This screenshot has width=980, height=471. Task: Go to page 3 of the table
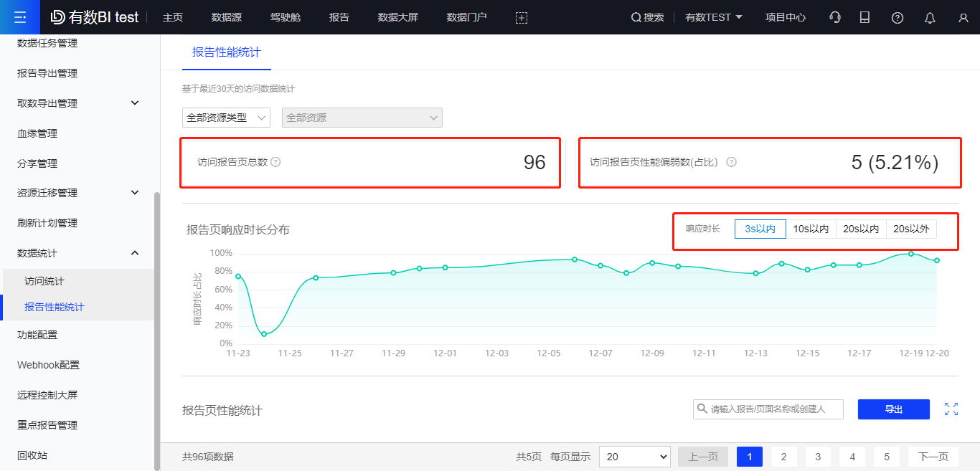pos(818,456)
